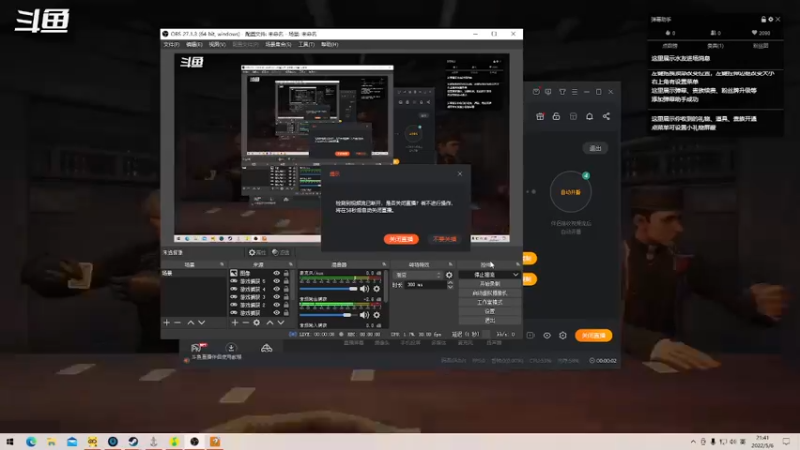The height and width of the screenshot is (450, 800).
Task: Move the source down with arrow icon
Action: 281,322
